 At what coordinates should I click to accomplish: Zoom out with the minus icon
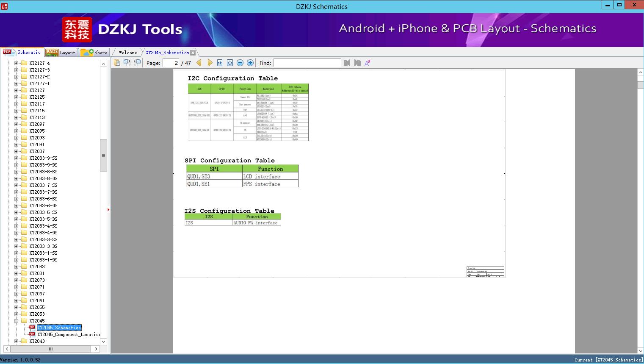pos(240,63)
